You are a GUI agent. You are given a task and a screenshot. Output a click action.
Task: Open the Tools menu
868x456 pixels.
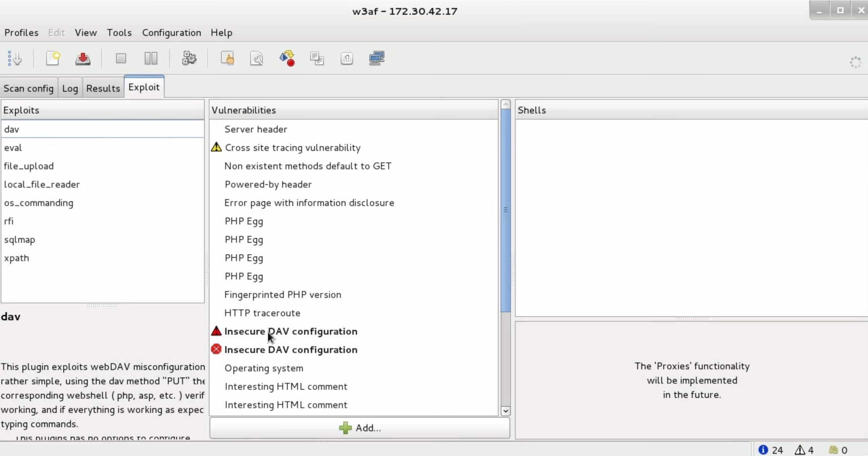(119, 33)
